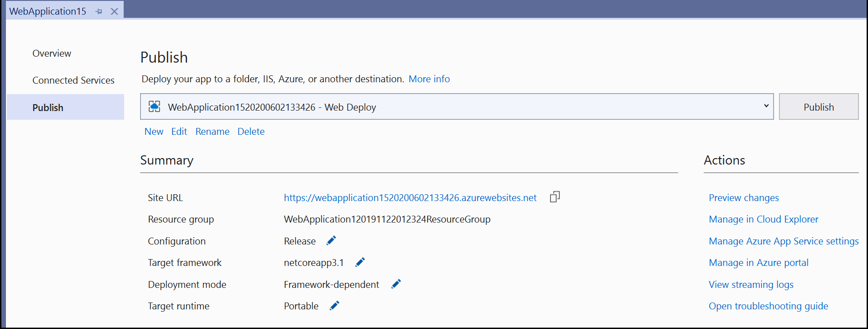View streaming logs action
The width and height of the screenshot is (868, 329).
coord(751,285)
